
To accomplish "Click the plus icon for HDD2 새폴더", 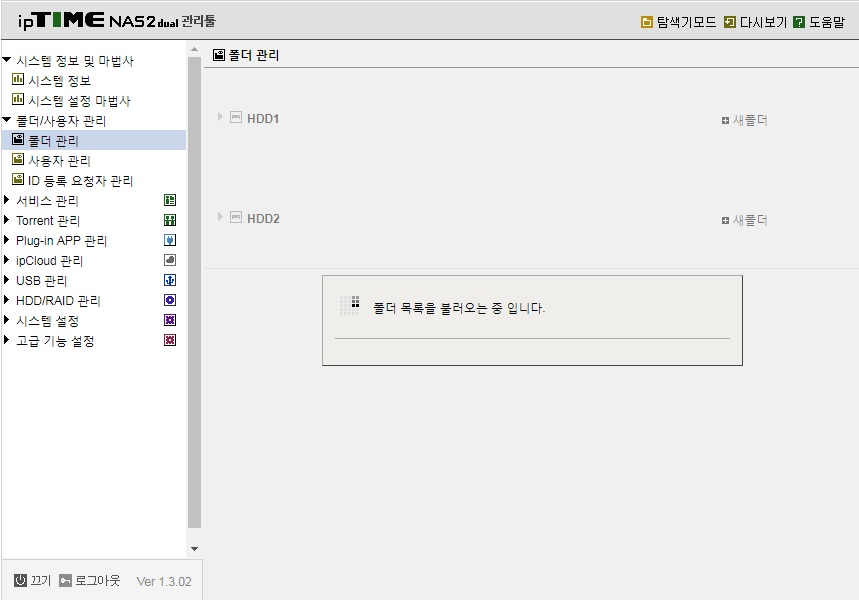I will click(x=725, y=220).
